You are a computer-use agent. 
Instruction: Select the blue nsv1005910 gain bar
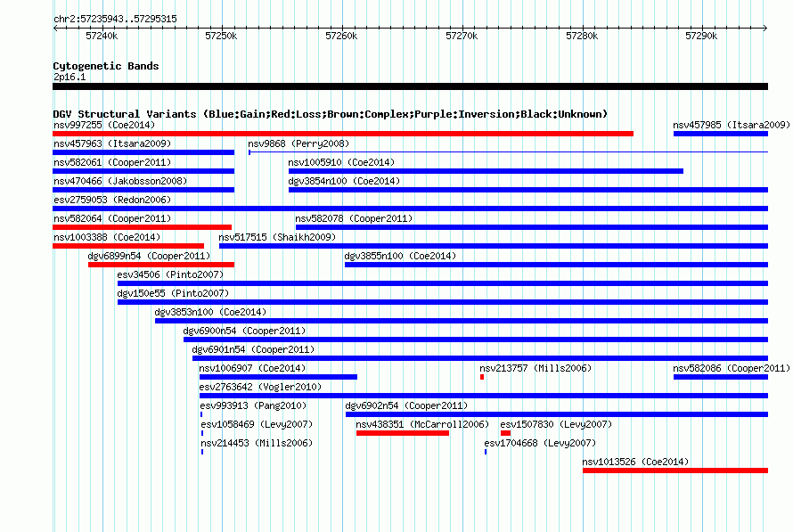pyautogui.click(x=486, y=171)
